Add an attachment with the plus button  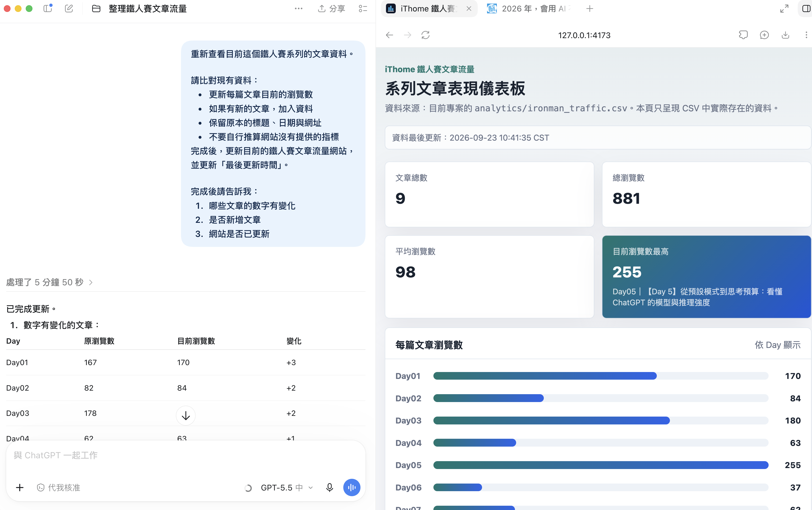coord(20,487)
